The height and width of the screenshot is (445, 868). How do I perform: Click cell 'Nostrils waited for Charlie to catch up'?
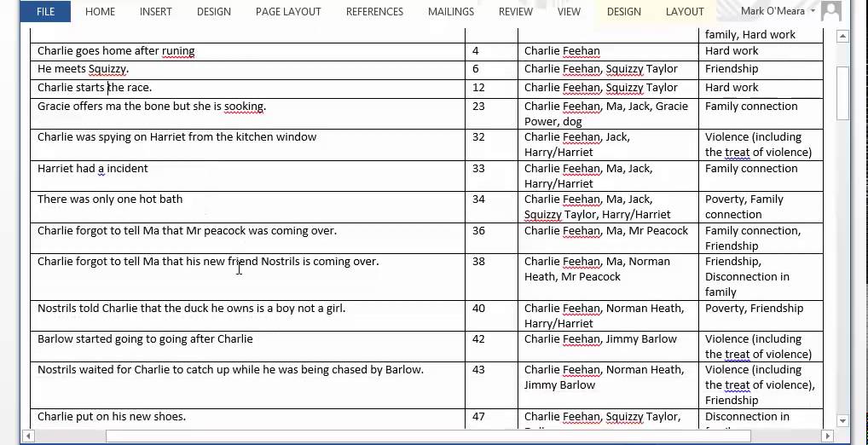coord(248,385)
